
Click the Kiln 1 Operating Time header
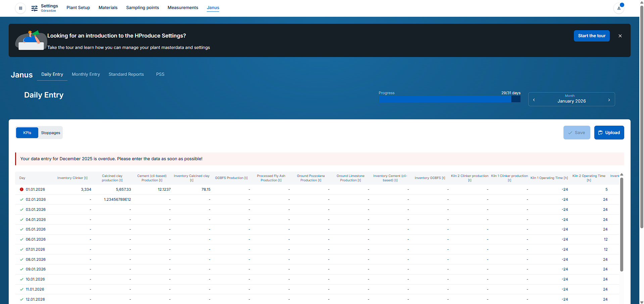(x=549, y=178)
